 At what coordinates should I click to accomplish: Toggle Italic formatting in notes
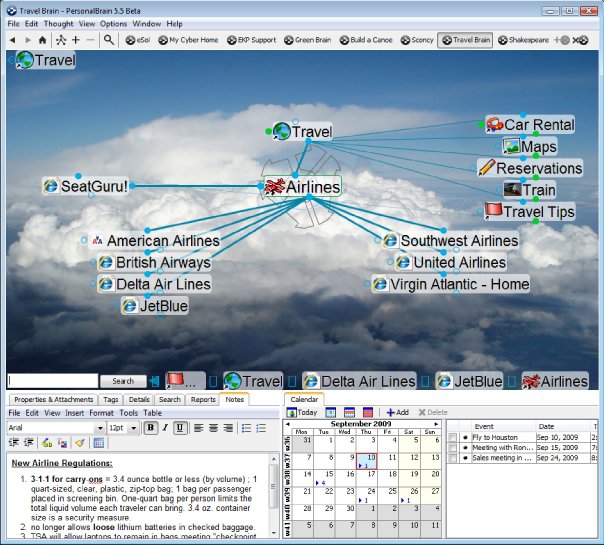[165, 428]
